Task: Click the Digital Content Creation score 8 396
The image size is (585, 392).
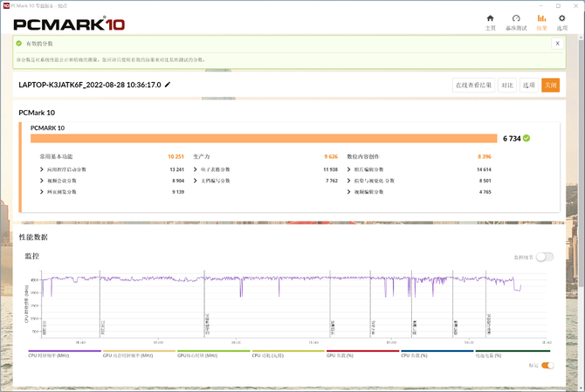Action: (485, 156)
